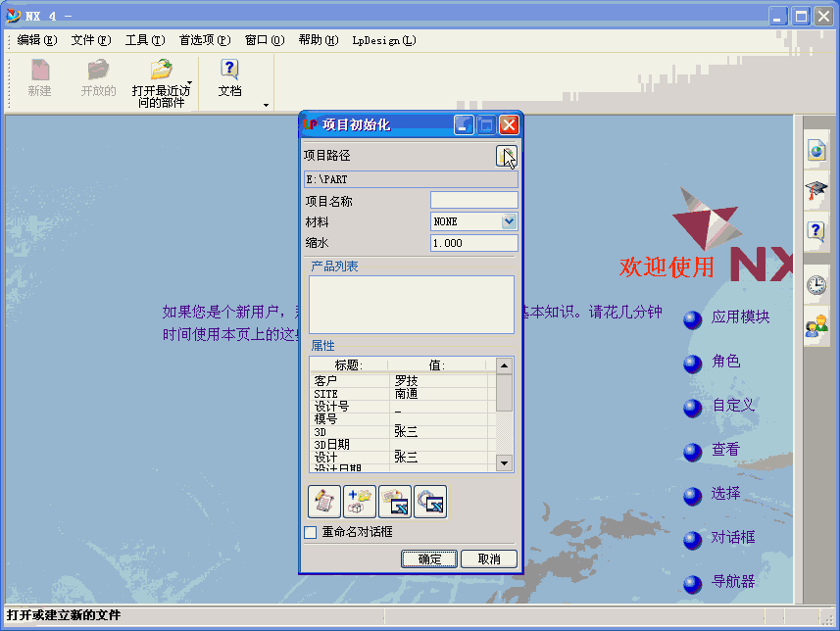The height and width of the screenshot is (631, 840).
Task: Open the 文件(F) menu
Action: coord(91,40)
